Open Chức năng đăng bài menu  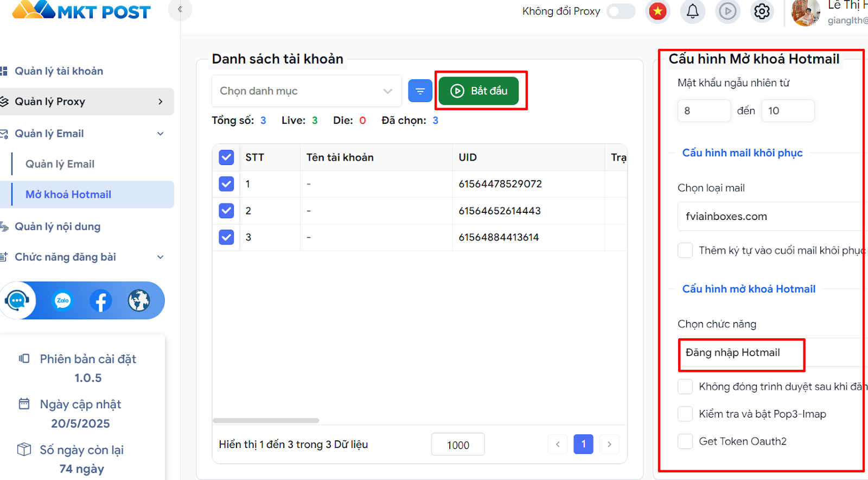click(x=65, y=257)
